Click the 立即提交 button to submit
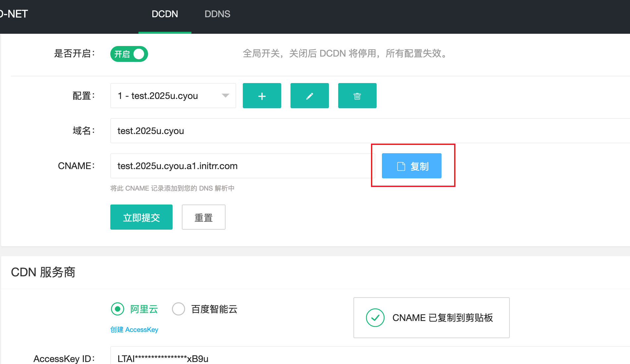630x364 pixels. pyautogui.click(x=141, y=217)
